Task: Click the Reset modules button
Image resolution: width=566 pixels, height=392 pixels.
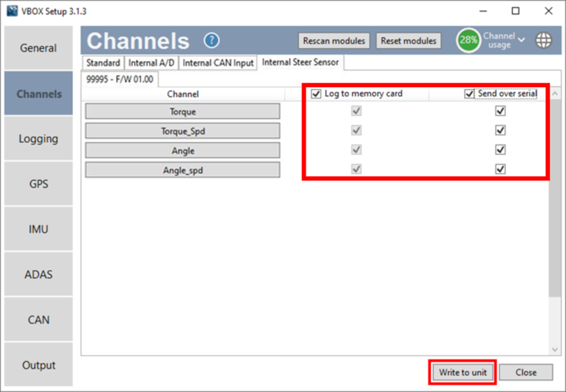Action: 409,41
